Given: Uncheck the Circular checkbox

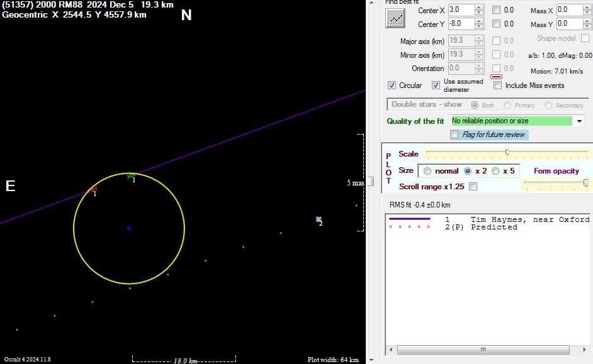Looking at the screenshot, I should click(392, 85).
